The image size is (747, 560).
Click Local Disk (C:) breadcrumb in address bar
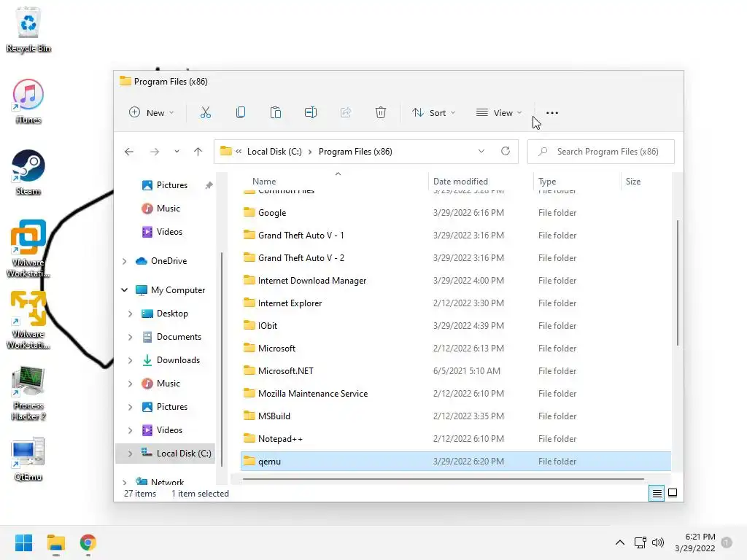point(274,152)
